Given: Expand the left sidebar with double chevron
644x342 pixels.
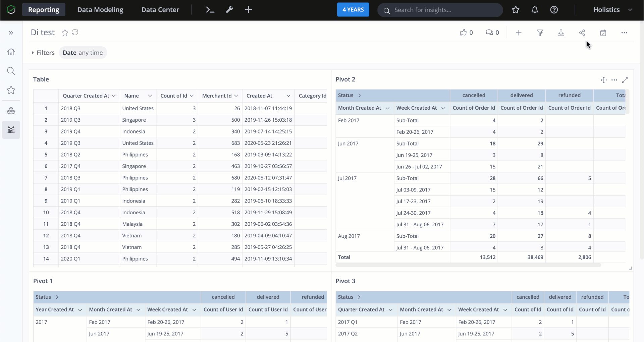Looking at the screenshot, I should click(x=11, y=33).
